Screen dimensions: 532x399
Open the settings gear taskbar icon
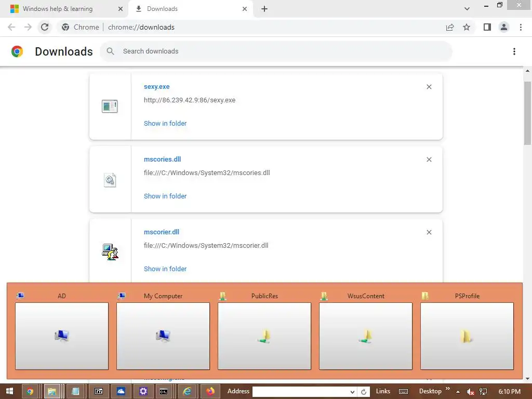(x=143, y=392)
